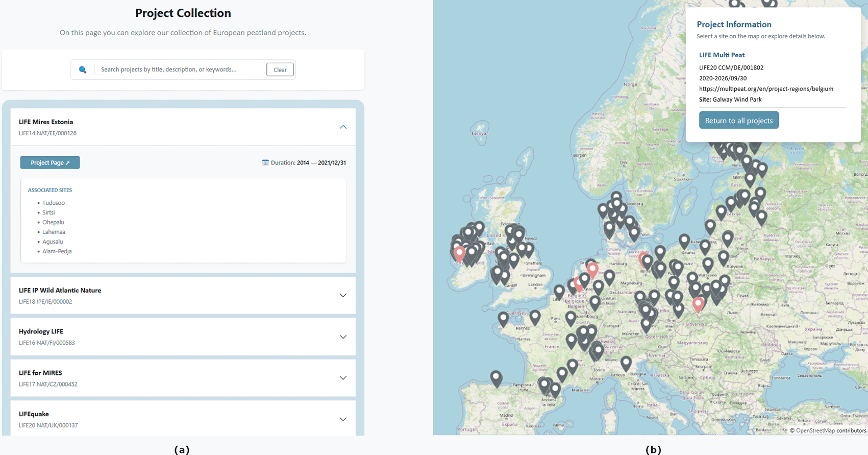Image resolution: width=868 pixels, height=455 pixels.
Task: Select the grey marker near Gdansk
Action: pyautogui.click(x=684, y=242)
